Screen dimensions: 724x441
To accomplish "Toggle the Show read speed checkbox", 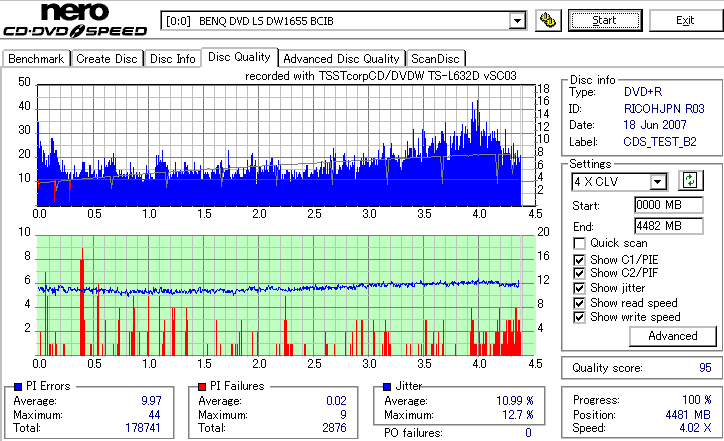I will [x=579, y=303].
